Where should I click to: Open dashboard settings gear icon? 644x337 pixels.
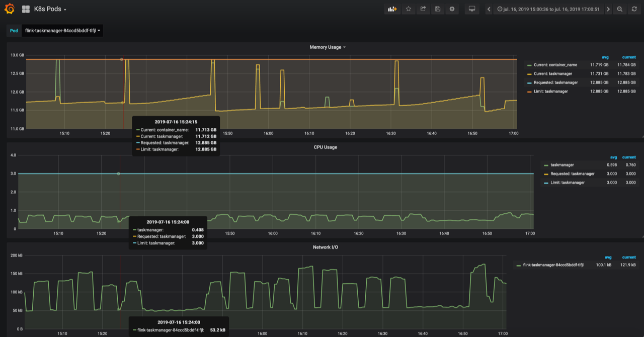(x=452, y=9)
